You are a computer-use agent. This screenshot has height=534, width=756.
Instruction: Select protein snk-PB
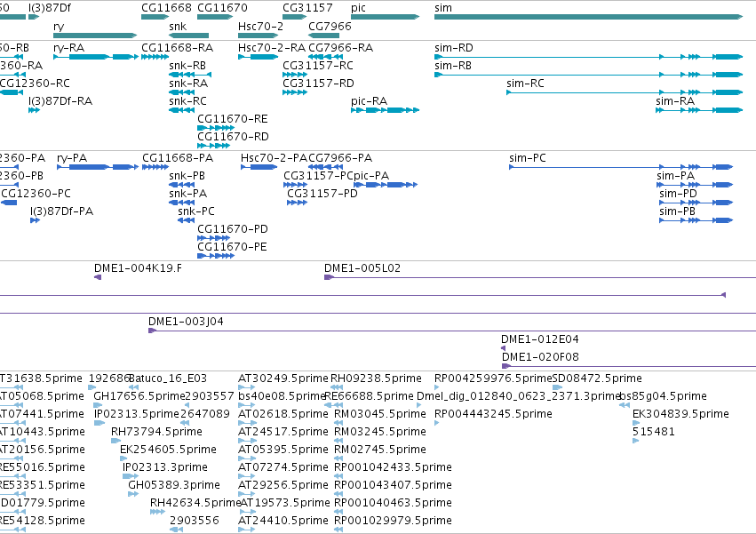[182, 185]
